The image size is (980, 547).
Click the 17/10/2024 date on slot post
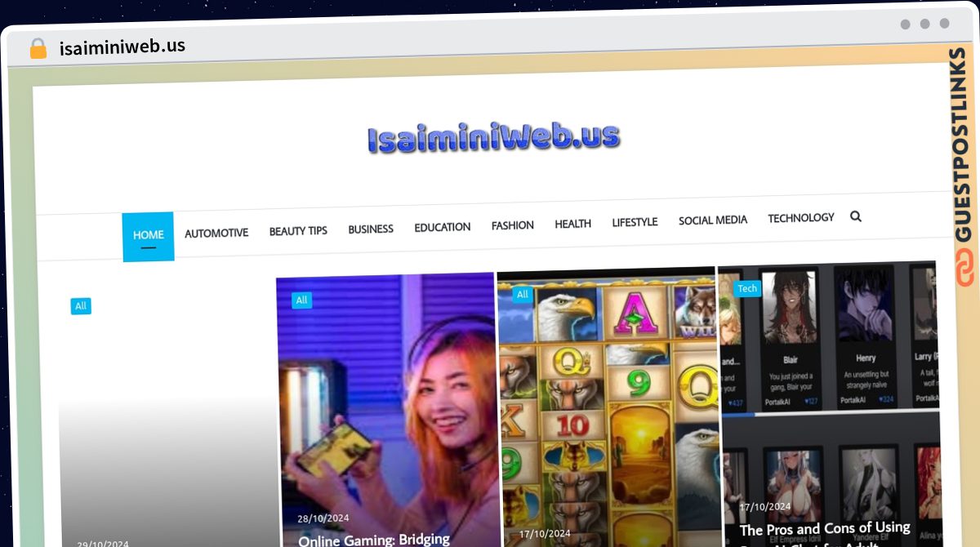[546, 535]
